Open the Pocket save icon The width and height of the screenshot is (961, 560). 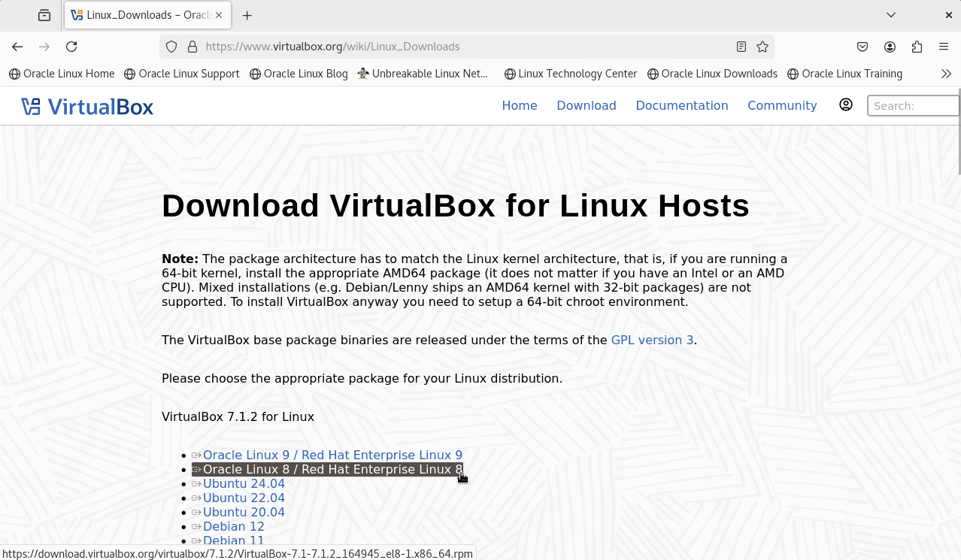(862, 47)
